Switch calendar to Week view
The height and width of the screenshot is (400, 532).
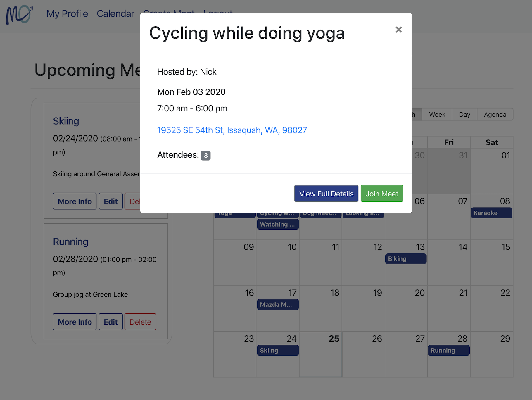(437, 114)
